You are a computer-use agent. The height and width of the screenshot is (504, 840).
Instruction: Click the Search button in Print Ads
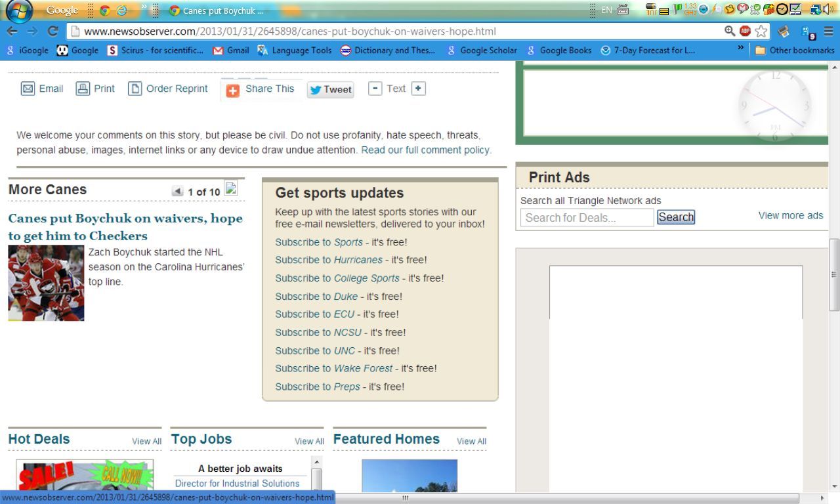(675, 217)
